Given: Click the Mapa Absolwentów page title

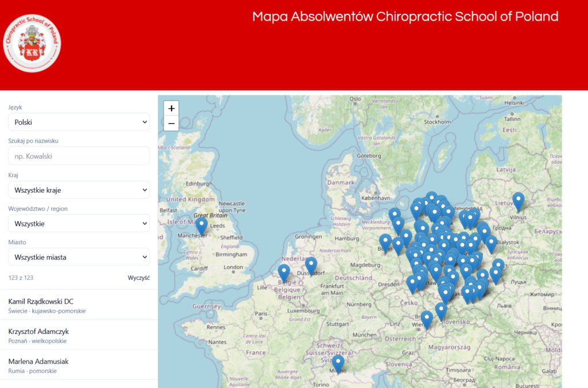Looking at the screenshot, I should click(x=405, y=17).
